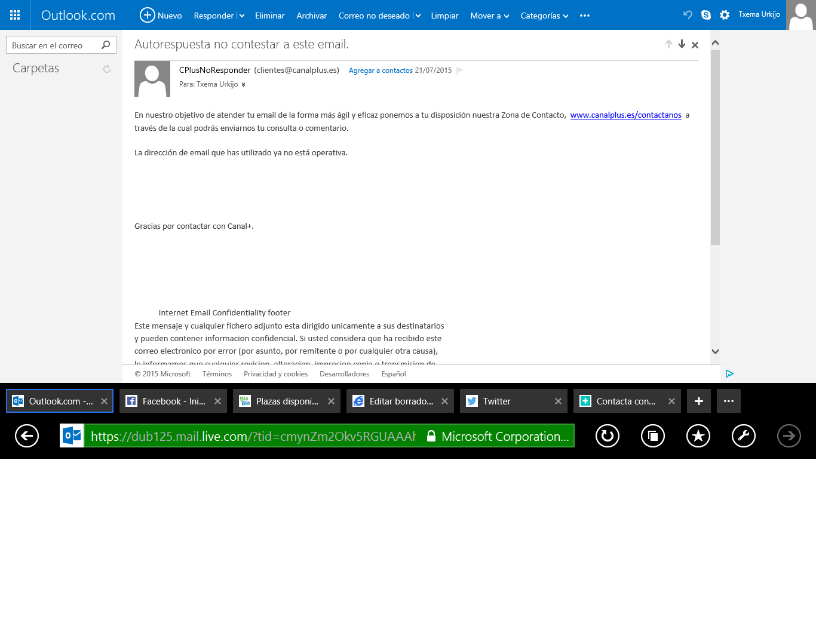Screen dimensions: 816x644
Task: Expand the Responder dropdown arrow
Action: (242, 16)
